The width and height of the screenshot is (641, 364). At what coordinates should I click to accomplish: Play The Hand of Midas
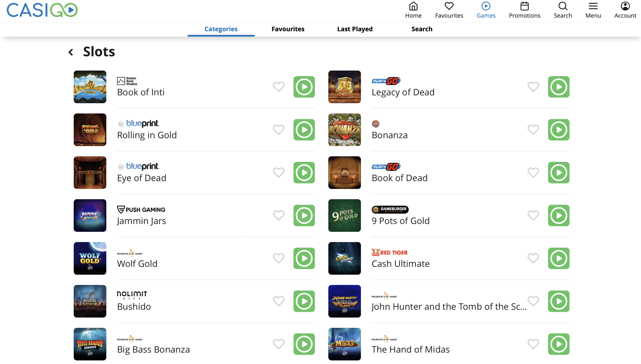click(558, 344)
